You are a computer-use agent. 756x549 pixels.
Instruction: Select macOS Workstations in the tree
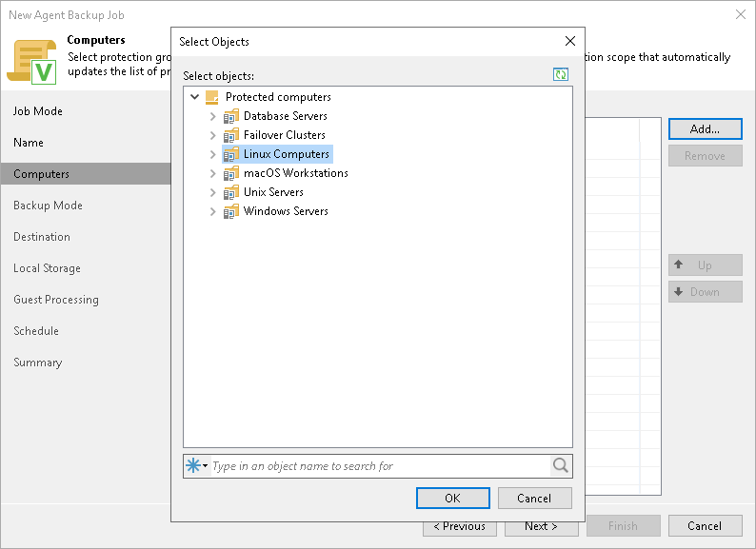click(x=295, y=173)
